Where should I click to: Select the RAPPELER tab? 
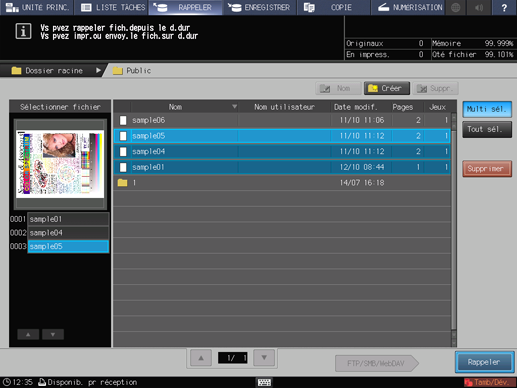pos(185,7)
